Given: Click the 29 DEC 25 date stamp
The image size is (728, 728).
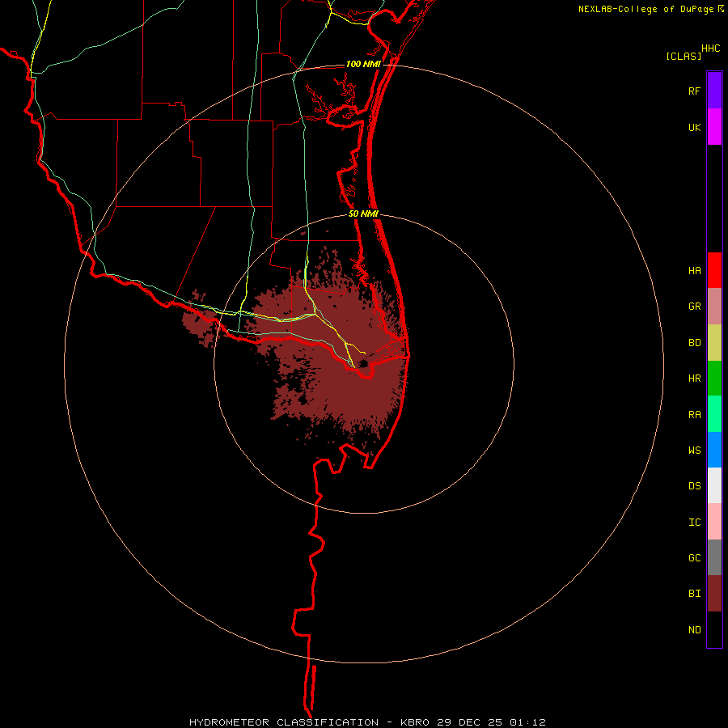Looking at the screenshot, I should 470,722.
